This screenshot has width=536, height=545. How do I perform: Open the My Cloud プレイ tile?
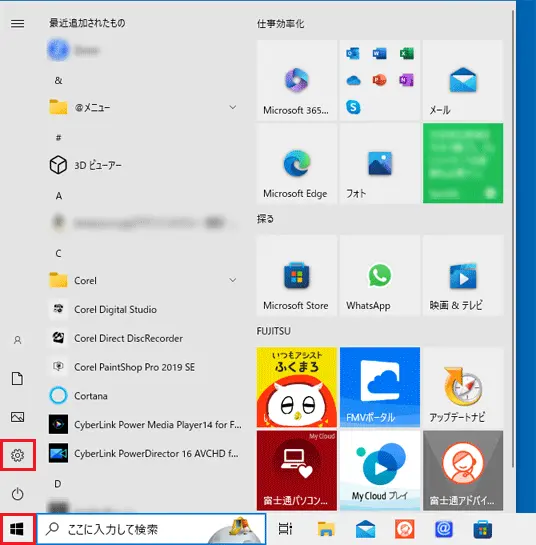[x=380, y=470]
